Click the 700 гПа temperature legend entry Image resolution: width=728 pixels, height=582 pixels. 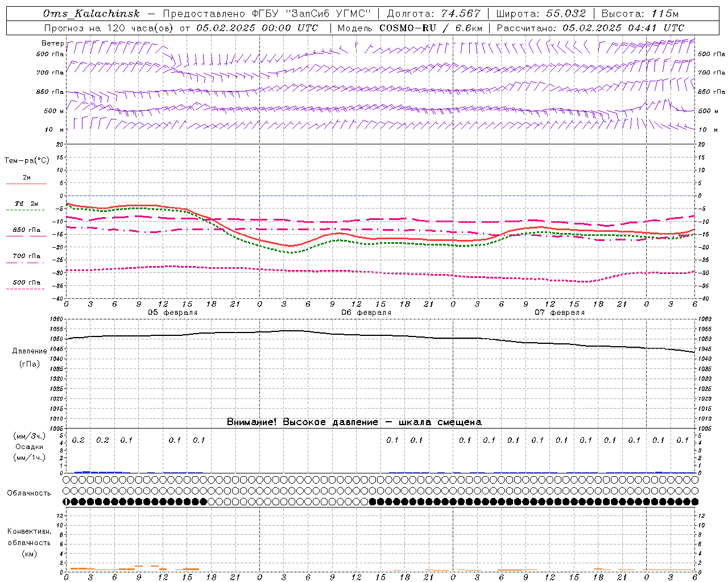(x=27, y=256)
